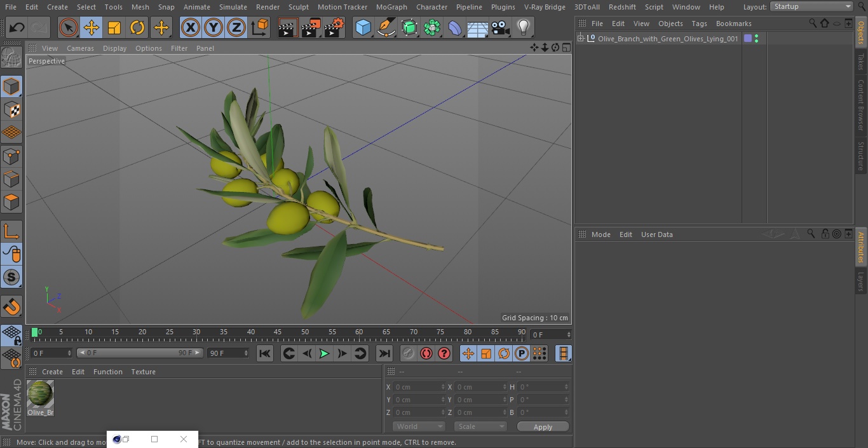Expand Olive_Branch object tree node
Screen dimensions: 868x448
[581, 39]
